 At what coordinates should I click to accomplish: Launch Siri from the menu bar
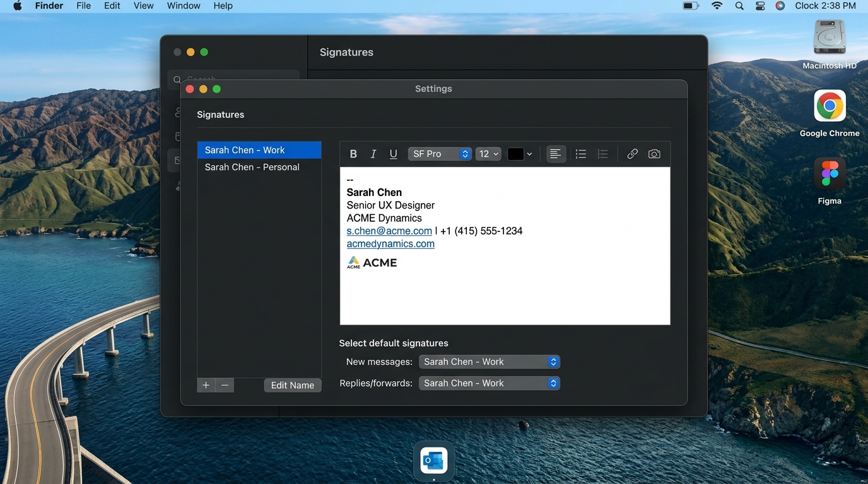780,6
